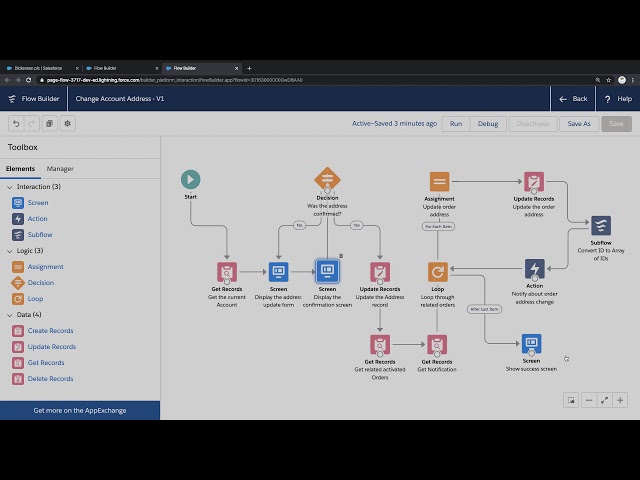Click the 'After Last Item' connector label
640x480 pixels.
(x=484, y=309)
